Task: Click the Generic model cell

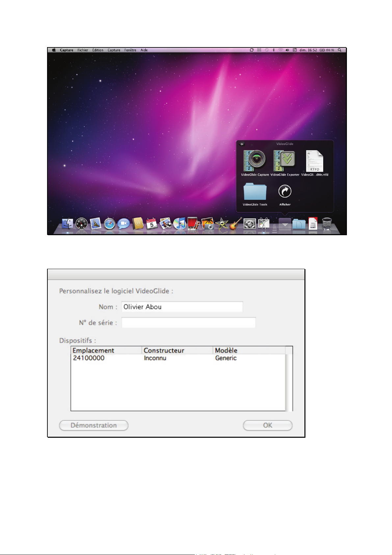Action: click(226, 358)
